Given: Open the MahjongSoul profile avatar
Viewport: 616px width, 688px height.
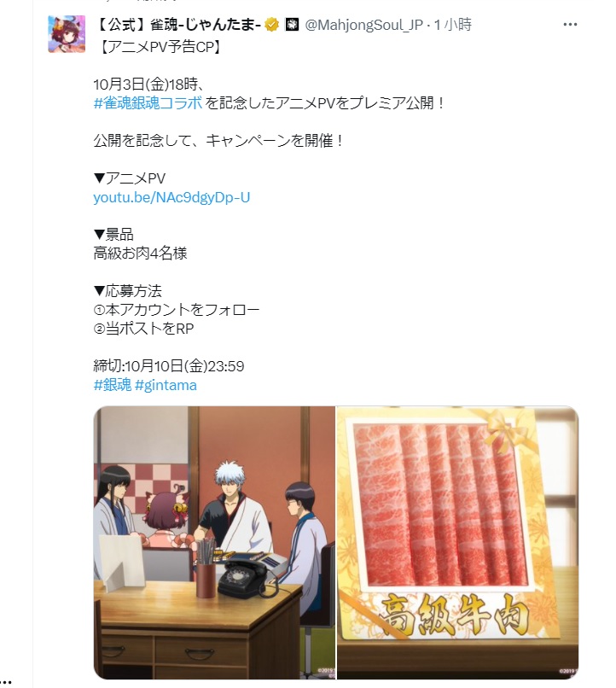Looking at the screenshot, I should tap(67, 34).
